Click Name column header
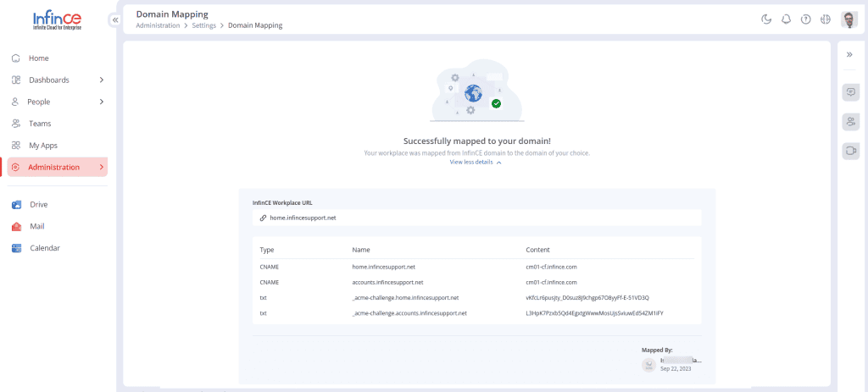The image size is (868, 392). click(x=361, y=250)
